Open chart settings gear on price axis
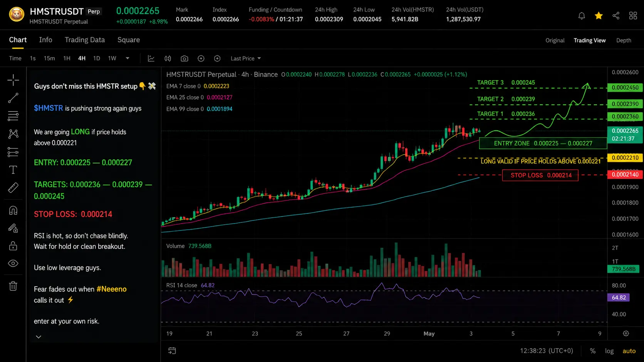Screen dimensions: 644x362 626,334
